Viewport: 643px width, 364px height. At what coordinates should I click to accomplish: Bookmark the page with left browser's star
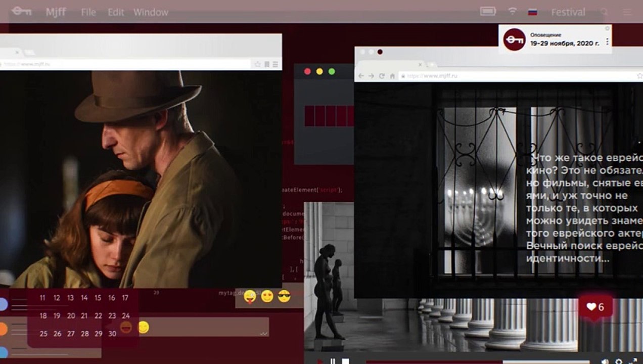point(258,64)
